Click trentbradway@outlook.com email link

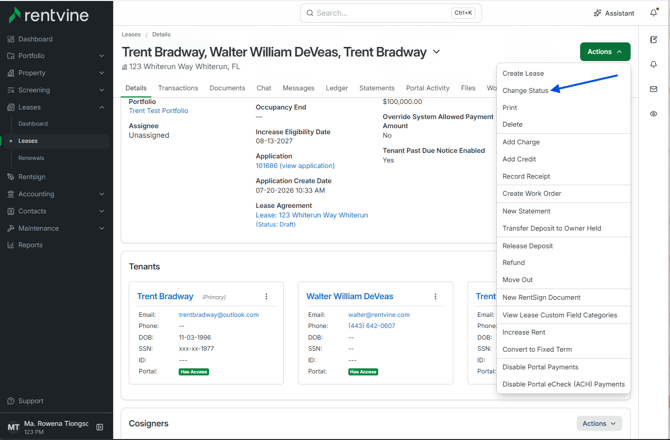click(219, 315)
